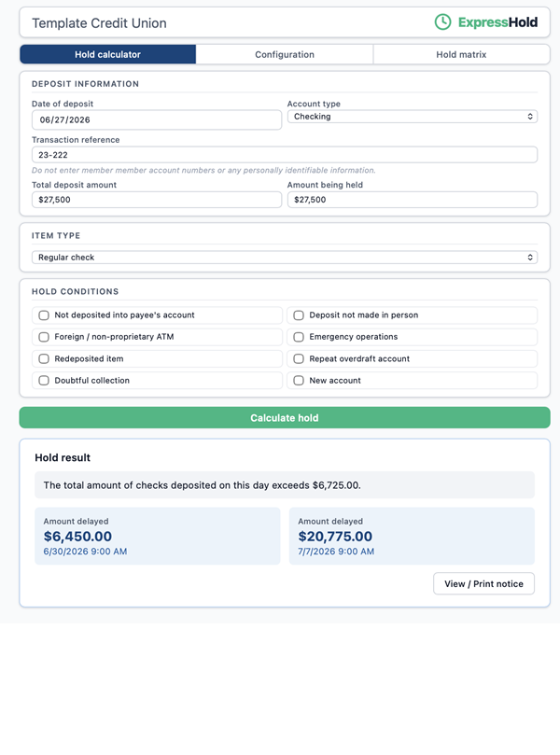The width and height of the screenshot is (560, 755).
Task: Tick the Foreign / non-proprietary ATM checkbox
Action: pyautogui.click(x=44, y=337)
